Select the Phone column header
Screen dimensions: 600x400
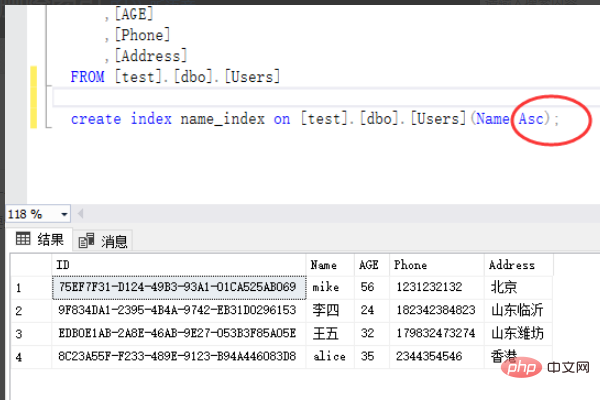[x=437, y=265]
